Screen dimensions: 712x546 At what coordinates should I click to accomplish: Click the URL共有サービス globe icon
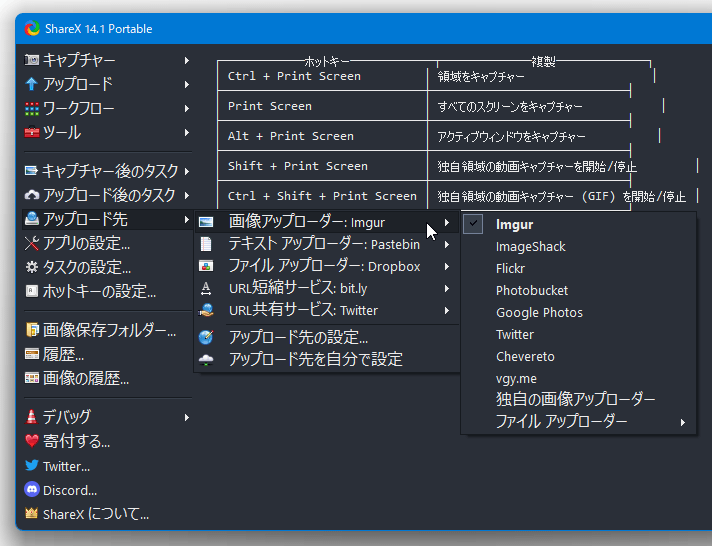click(206, 310)
